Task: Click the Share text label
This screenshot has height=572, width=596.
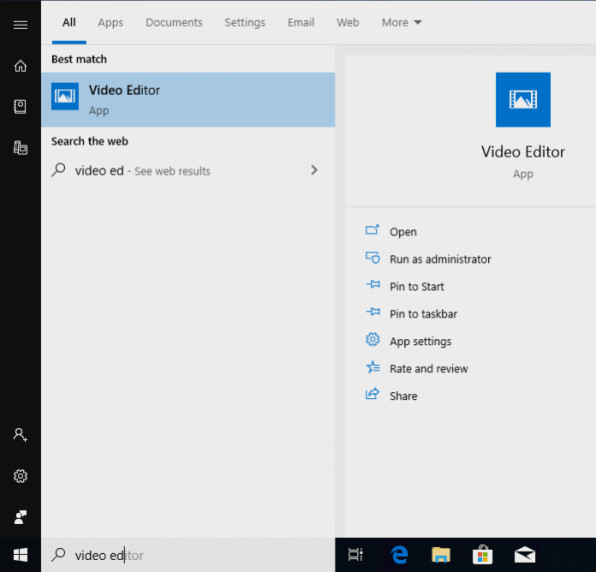Action: [403, 396]
